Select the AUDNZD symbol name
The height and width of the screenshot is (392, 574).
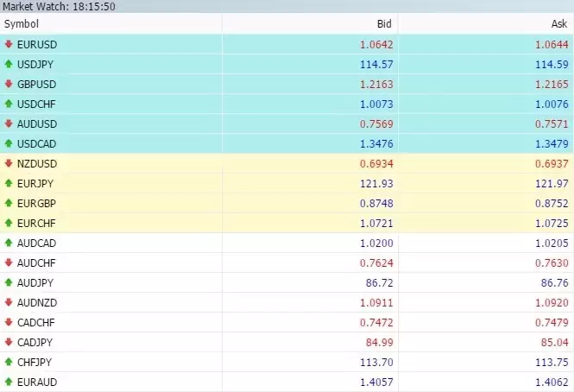point(37,302)
